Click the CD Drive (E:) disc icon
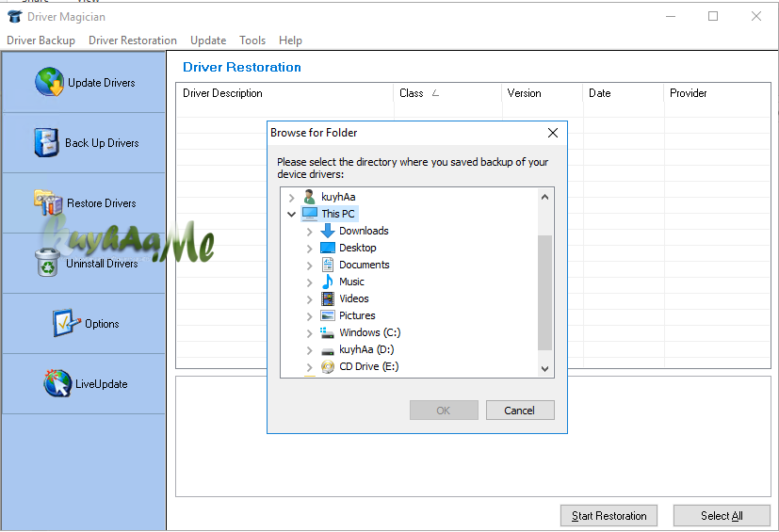Viewport: 779px width, 532px height. tap(328, 366)
